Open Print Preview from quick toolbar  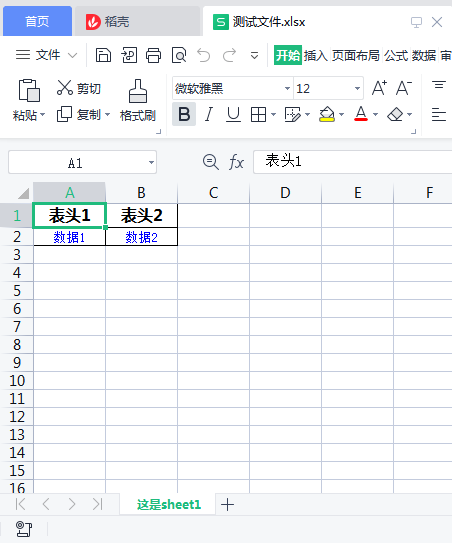(x=179, y=55)
